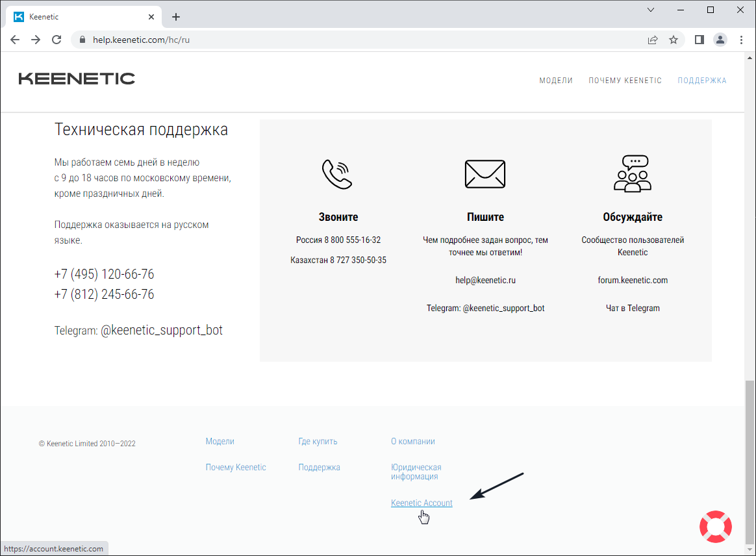Select the Keenetic browser tab
Image resolution: width=756 pixels, height=556 pixels.
pos(83,17)
